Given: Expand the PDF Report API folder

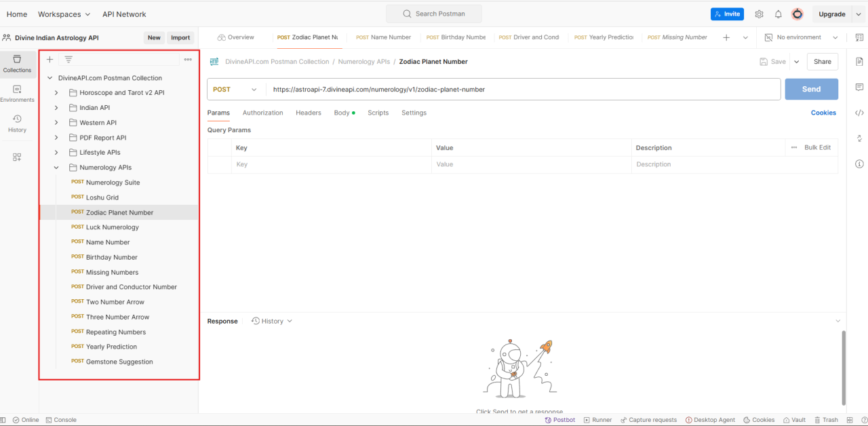Looking at the screenshot, I should pos(56,138).
